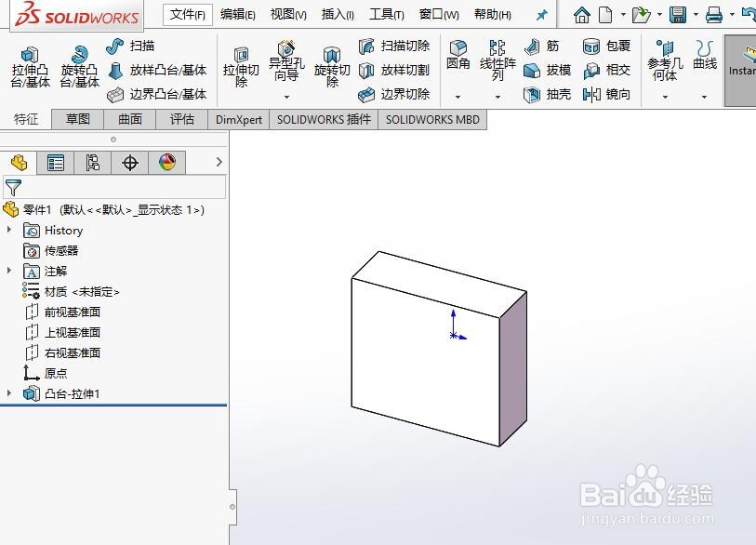Viewport: 756px width, 545px height.
Task: Select the Shell tool (抽壳)
Action: pyautogui.click(x=547, y=94)
